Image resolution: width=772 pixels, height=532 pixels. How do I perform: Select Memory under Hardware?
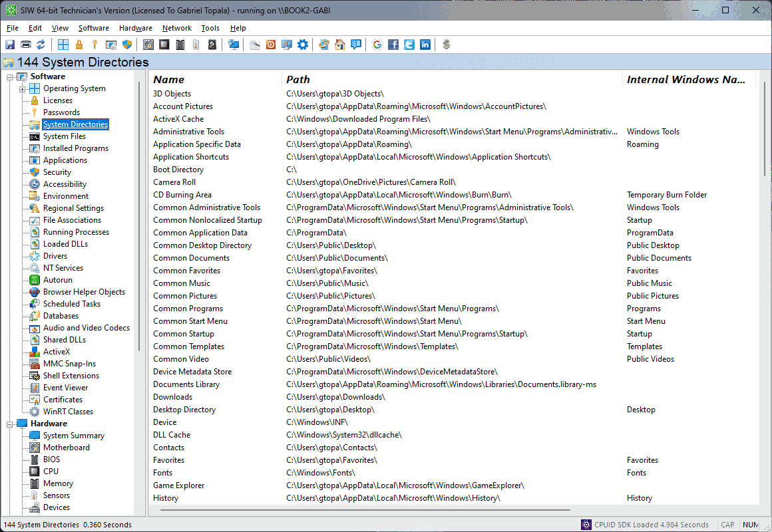(57, 483)
